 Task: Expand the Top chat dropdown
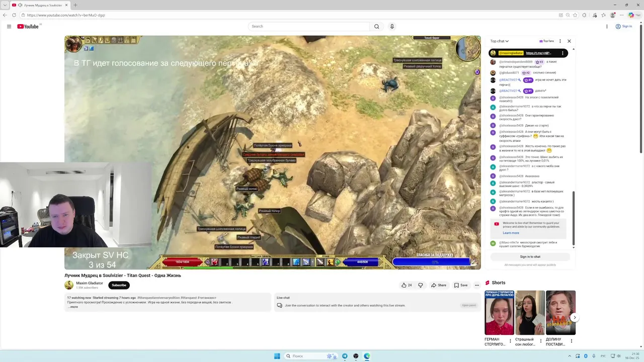click(x=500, y=41)
